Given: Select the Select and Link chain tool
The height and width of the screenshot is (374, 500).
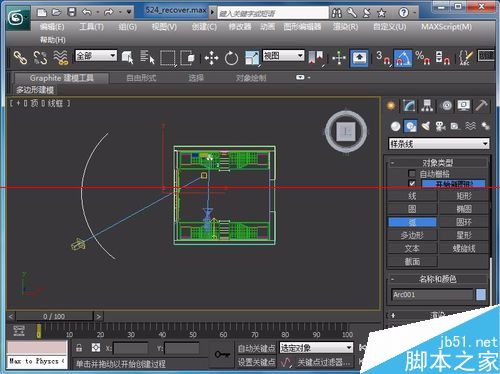Looking at the screenshot, I should [20, 57].
